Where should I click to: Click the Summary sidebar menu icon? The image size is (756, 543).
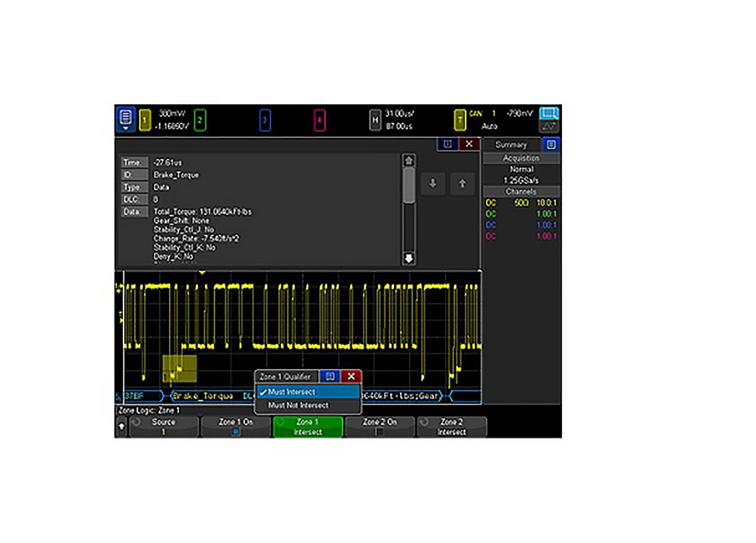tap(551, 144)
